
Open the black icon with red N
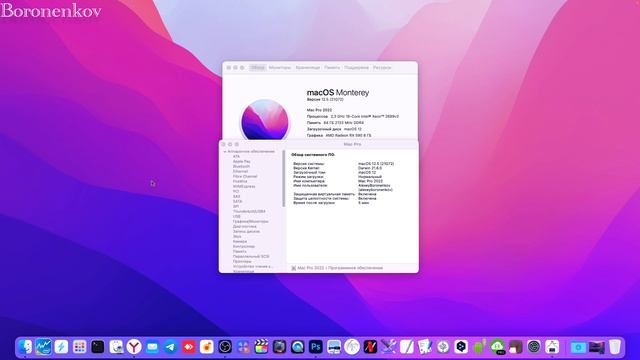pos(370,347)
